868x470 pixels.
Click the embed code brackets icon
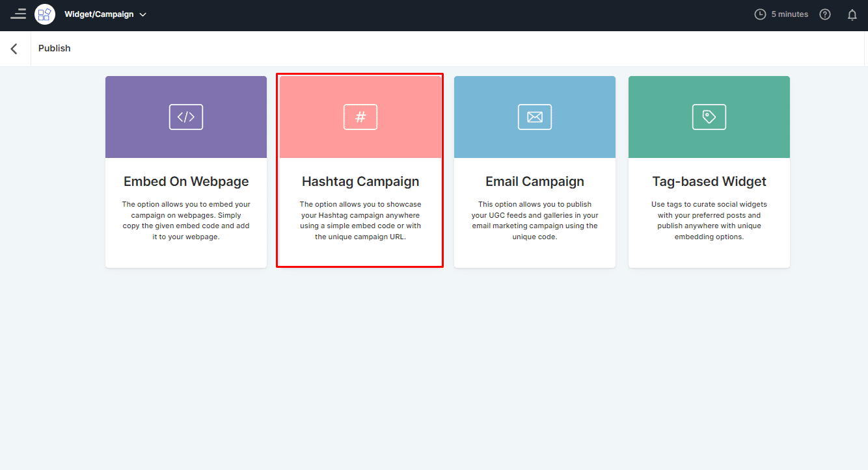coord(186,117)
